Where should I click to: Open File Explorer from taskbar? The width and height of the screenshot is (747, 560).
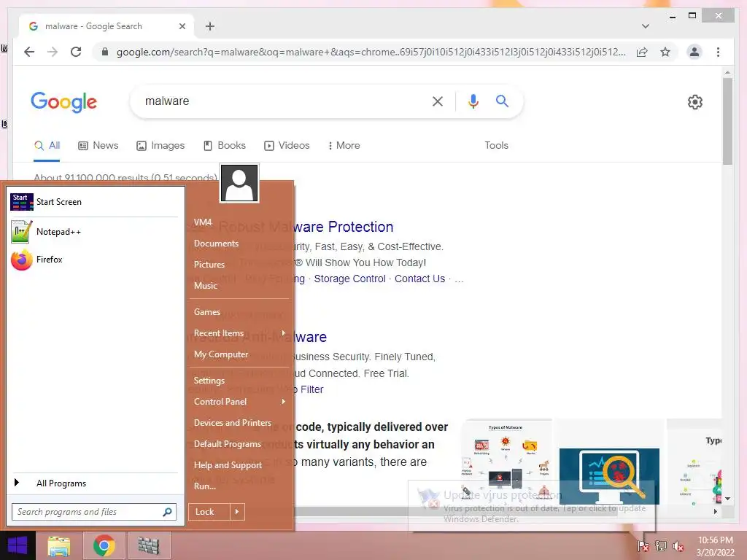click(x=59, y=545)
